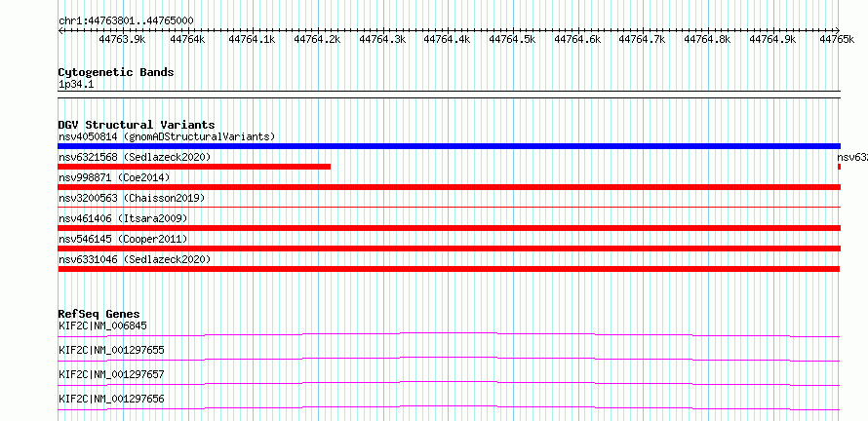Click the 44764.7k ruler tick label
The width and height of the screenshot is (868, 421).
[642, 39]
